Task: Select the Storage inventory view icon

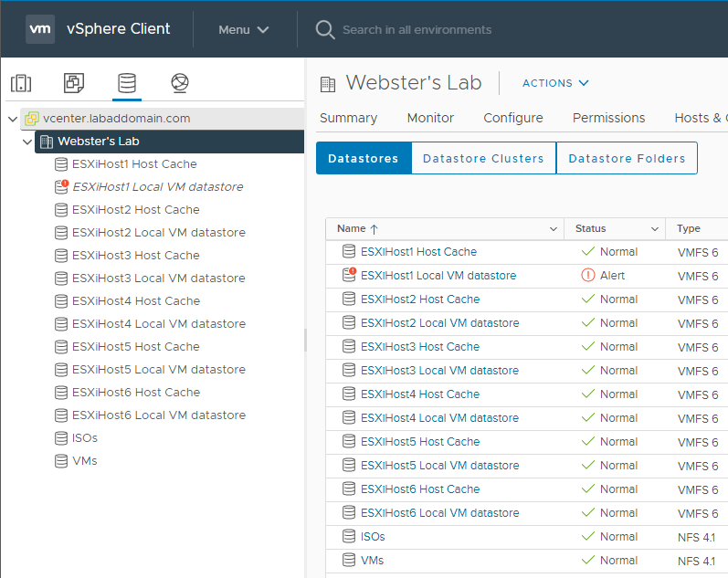Action: (x=127, y=83)
